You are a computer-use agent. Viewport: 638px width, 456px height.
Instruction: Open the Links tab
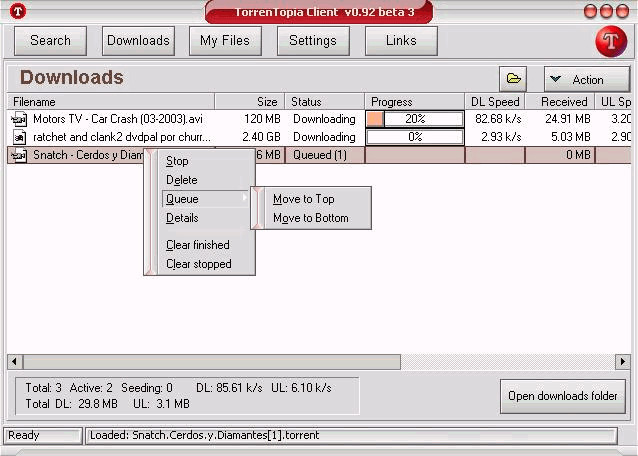[x=401, y=41]
